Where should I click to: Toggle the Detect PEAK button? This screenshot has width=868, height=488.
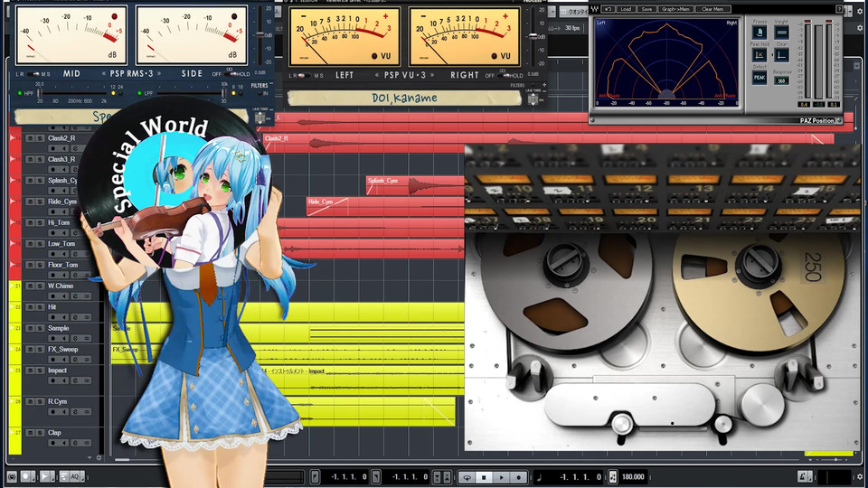[x=759, y=78]
